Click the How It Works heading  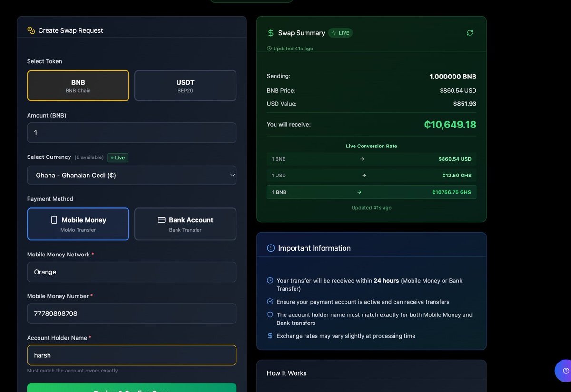click(x=287, y=373)
